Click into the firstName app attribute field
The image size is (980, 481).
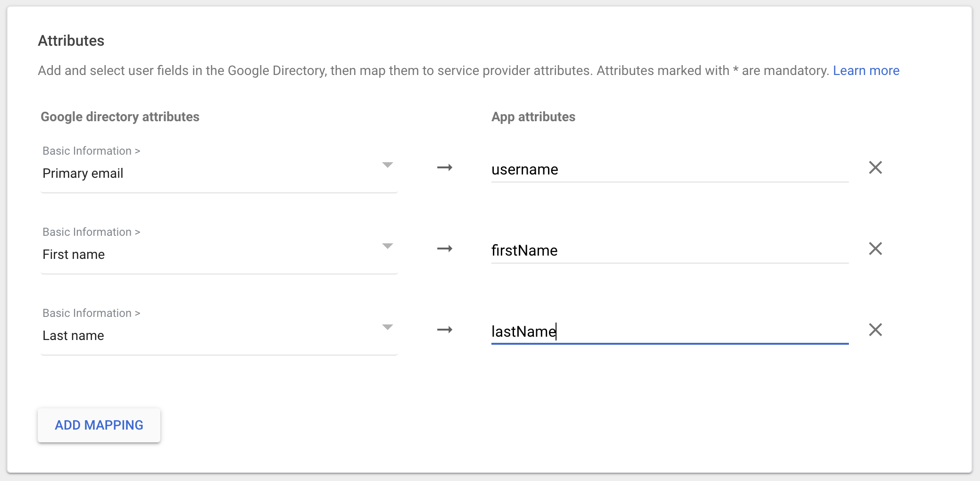point(670,250)
